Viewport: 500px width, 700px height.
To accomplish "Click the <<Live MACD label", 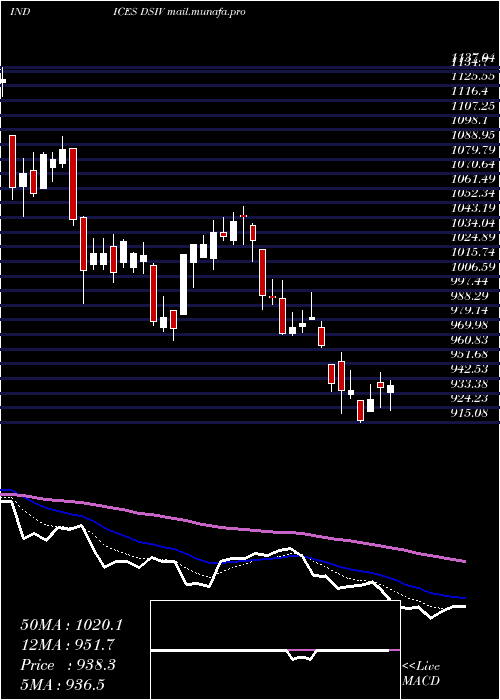I will (x=421, y=674).
